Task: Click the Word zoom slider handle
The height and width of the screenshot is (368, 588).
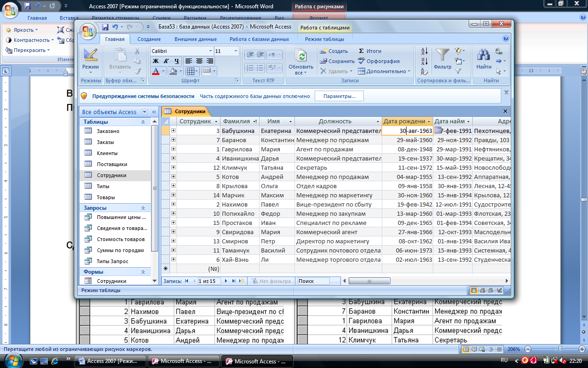Action: pos(560,349)
